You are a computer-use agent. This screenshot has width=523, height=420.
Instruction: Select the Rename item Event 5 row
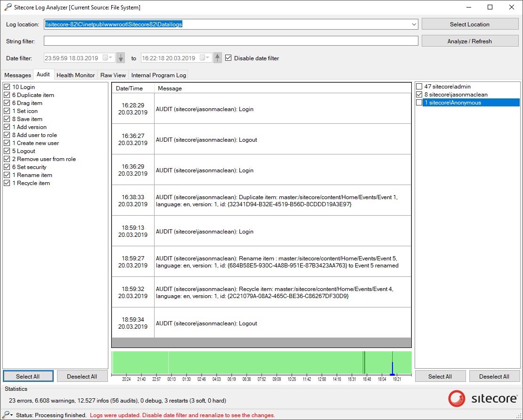(x=261, y=262)
